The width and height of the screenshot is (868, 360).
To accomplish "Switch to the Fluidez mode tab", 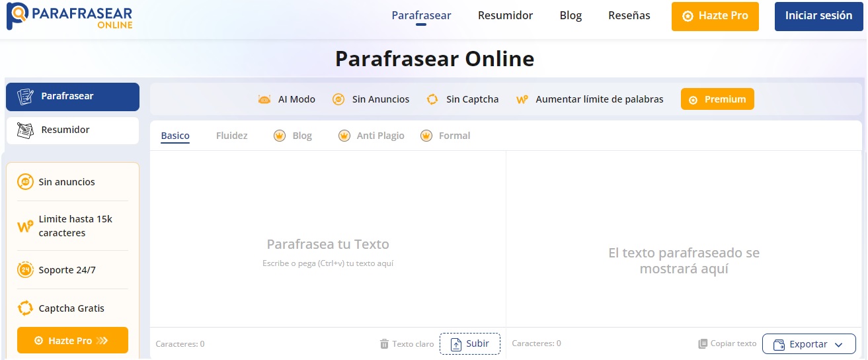I will point(232,136).
